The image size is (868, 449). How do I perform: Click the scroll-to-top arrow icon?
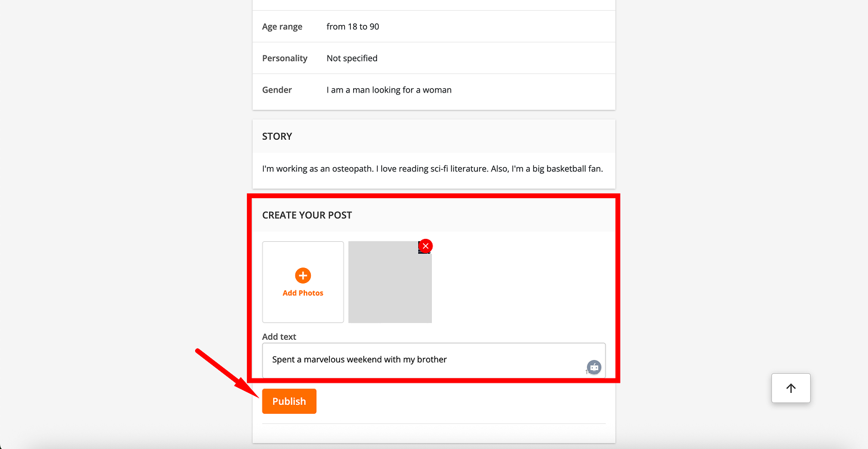tap(790, 388)
